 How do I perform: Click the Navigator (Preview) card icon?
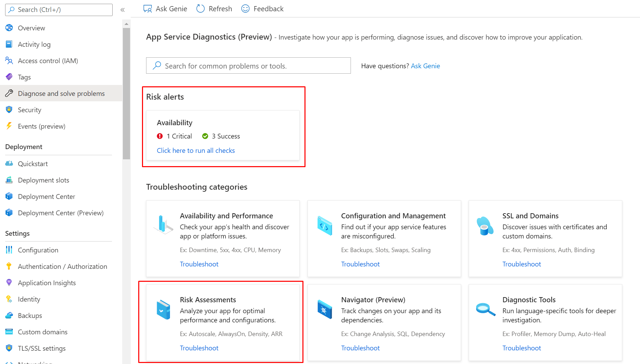coord(324,309)
